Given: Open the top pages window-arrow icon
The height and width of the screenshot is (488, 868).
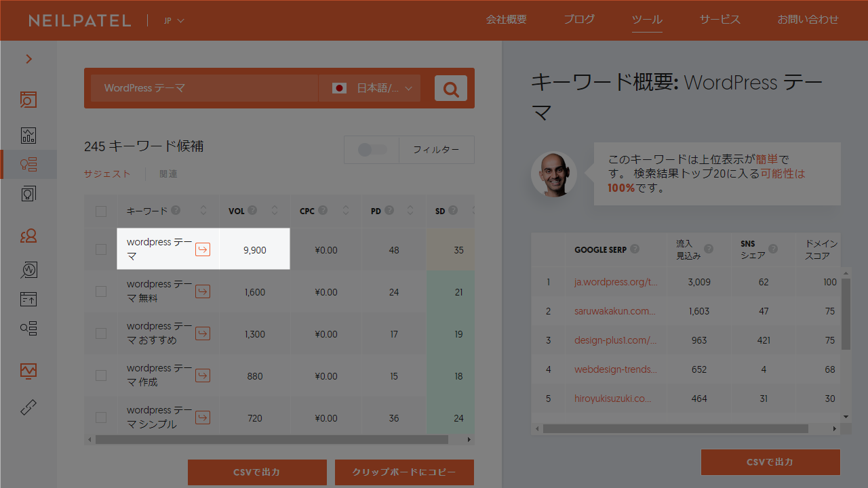Looking at the screenshot, I should pos(28,299).
